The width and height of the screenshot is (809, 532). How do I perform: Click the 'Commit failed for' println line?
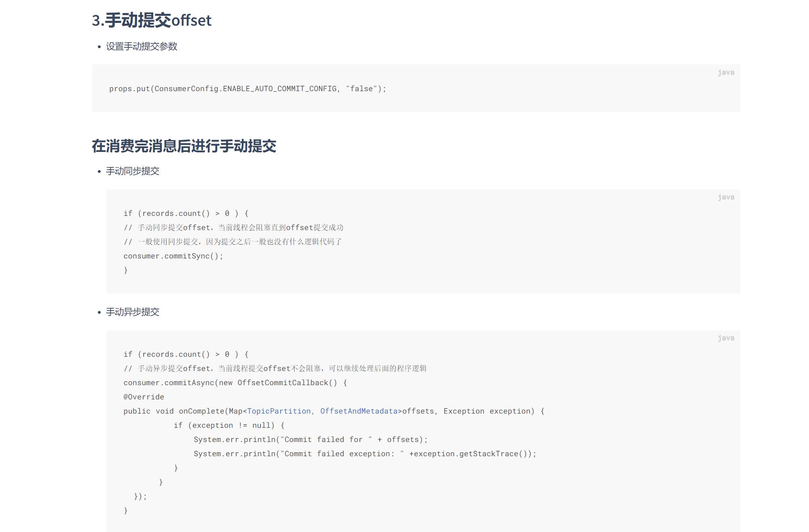(x=310, y=440)
